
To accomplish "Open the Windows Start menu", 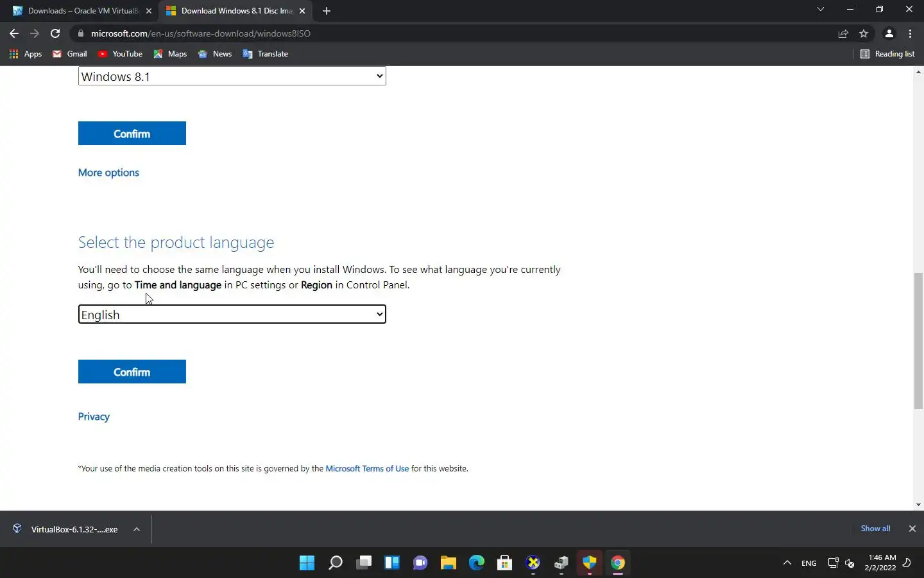I will (307, 563).
